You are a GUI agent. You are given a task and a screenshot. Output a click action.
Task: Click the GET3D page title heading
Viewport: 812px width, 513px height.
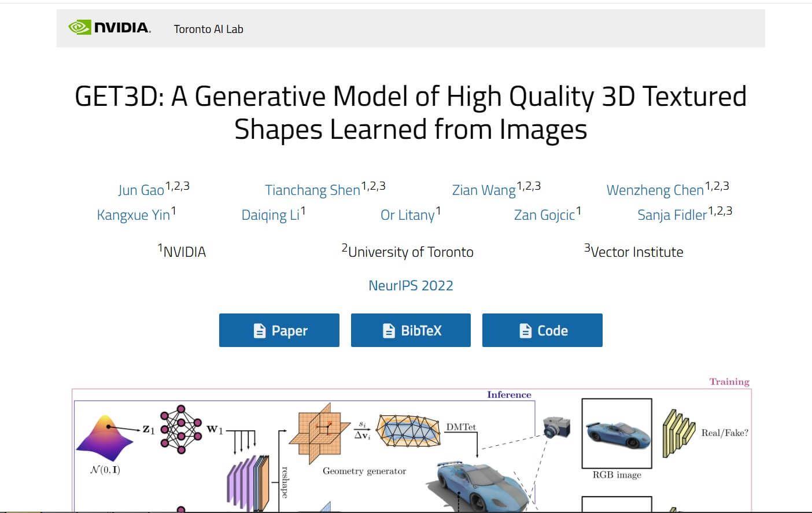(x=411, y=112)
